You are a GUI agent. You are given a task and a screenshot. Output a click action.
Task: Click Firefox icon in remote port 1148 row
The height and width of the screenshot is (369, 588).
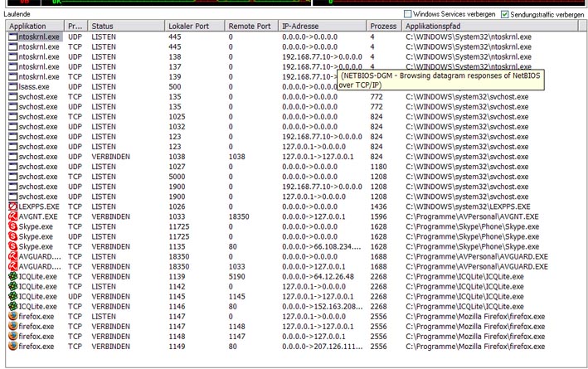[12, 326]
